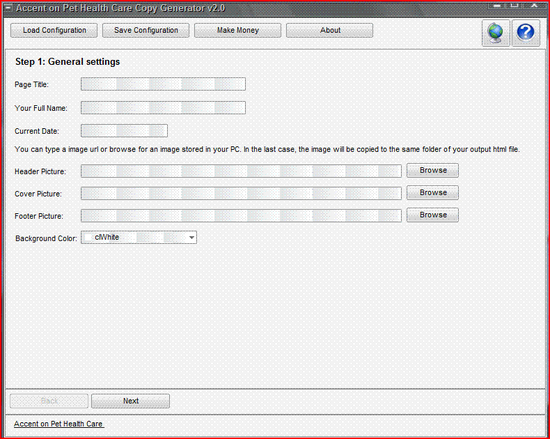This screenshot has width=550, height=439.
Task: Expand the Background Color dropdown arrow
Action: tap(192, 237)
